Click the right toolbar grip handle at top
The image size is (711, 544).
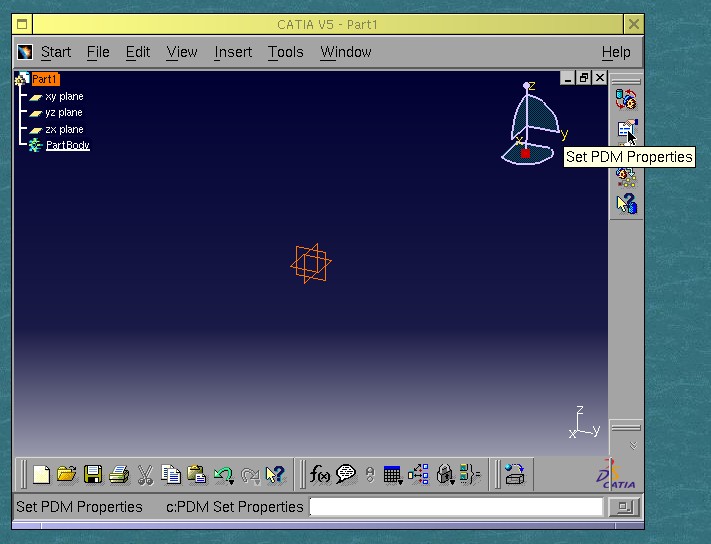click(626, 82)
